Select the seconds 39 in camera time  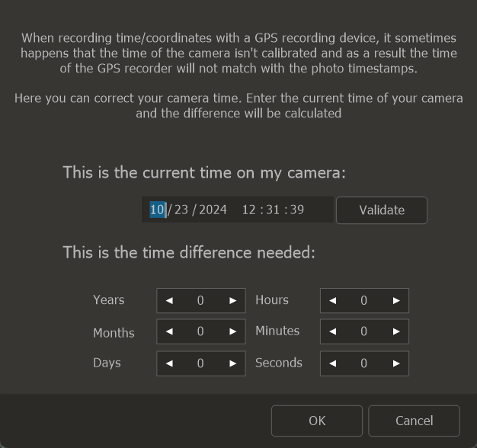pyautogui.click(x=297, y=210)
